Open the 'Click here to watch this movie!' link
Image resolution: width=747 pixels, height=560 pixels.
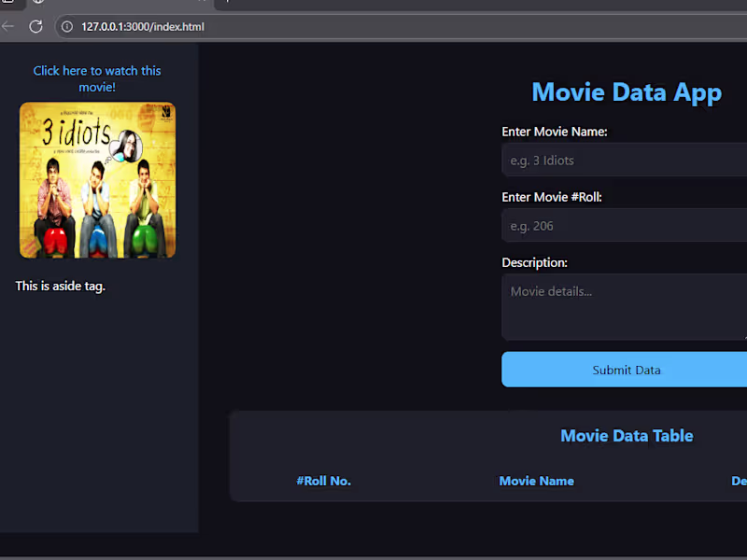pos(97,78)
